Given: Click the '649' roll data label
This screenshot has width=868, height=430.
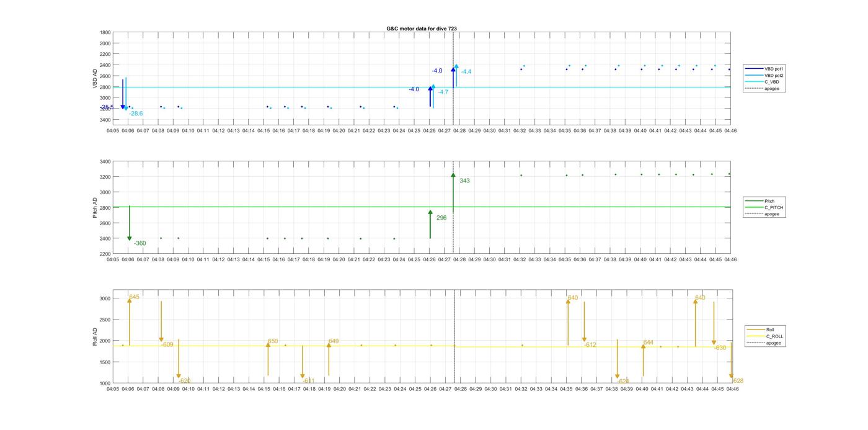Looking at the screenshot, I should (334, 341).
